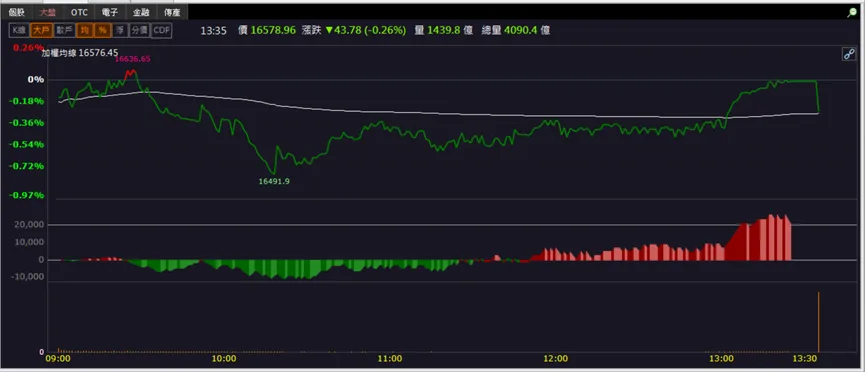The height and width of the screenshot is (372, 865).
Task: Toggle the 分價 button
Action: [140, 30]
